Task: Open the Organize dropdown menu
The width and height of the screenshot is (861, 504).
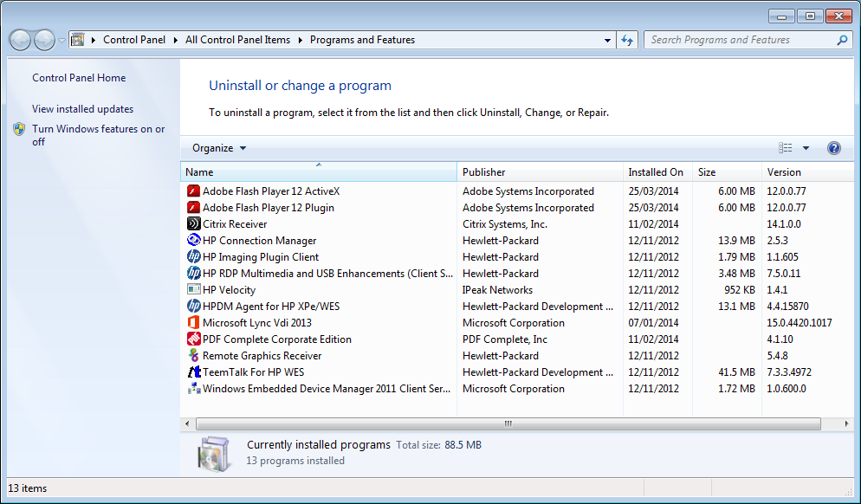Action: [219, 148]
